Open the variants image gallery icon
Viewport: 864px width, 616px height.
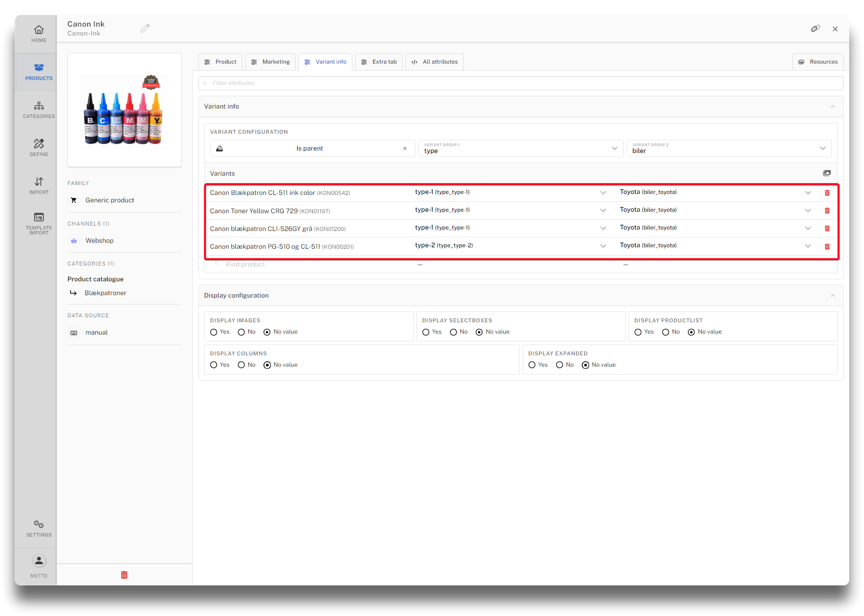(x=826, y=173)
